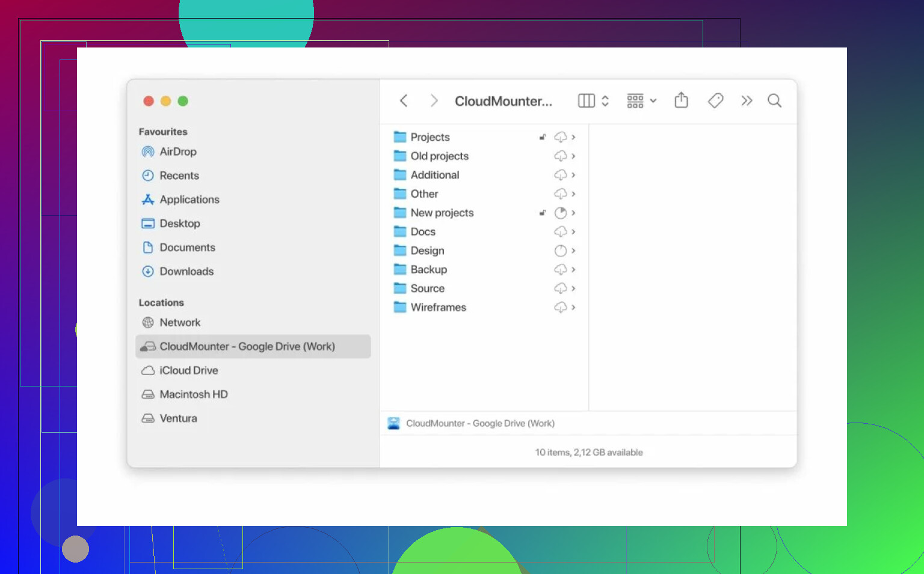Click sync progress icon for New projects

click(561, 213)
